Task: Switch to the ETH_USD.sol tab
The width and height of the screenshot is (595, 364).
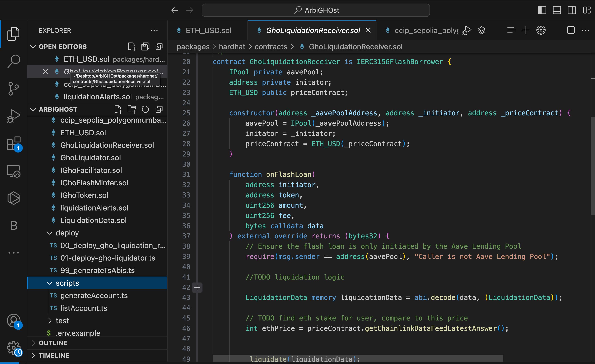Action: coord(208,30)
